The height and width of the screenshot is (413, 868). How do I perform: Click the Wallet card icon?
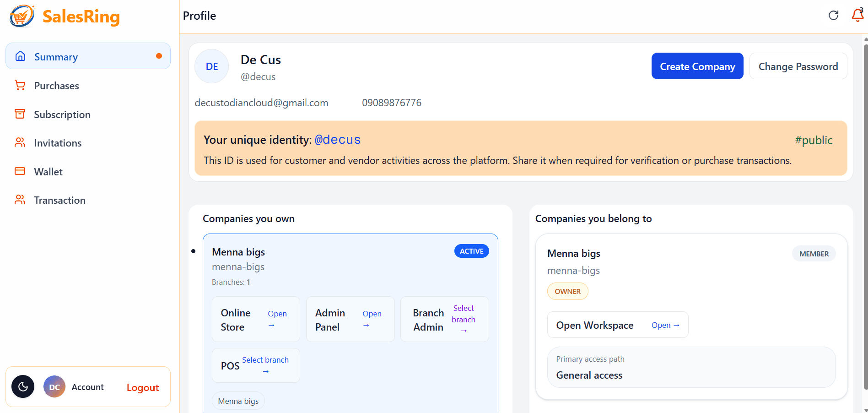[x=20, y=171]
